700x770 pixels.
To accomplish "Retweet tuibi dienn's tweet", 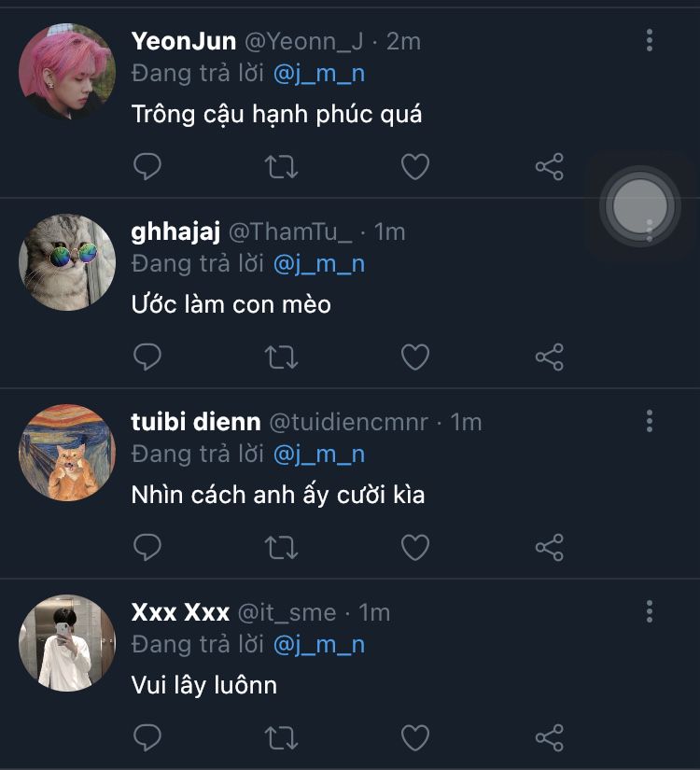I will tap(281, 547).
